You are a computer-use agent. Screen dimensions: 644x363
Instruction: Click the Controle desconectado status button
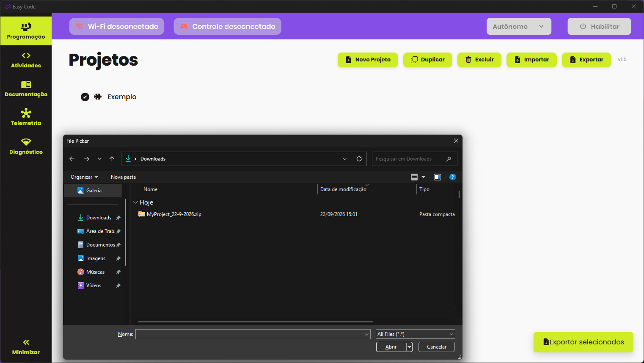tap(227, 26)
